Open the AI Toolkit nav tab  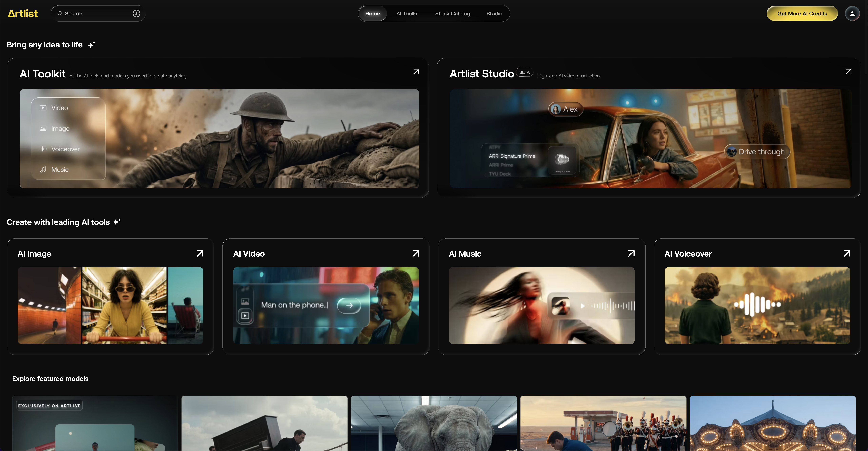tap(407, 14)
